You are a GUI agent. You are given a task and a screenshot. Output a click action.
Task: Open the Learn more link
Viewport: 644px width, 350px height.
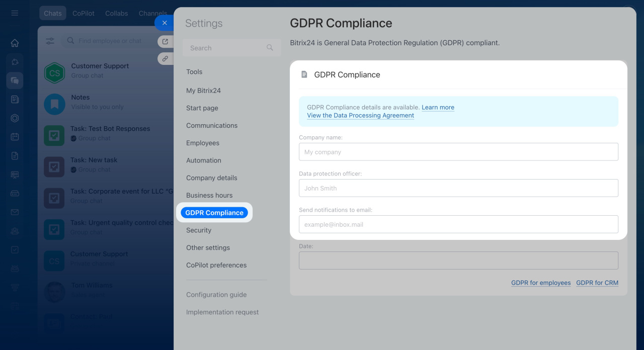[x=438, y=108]
